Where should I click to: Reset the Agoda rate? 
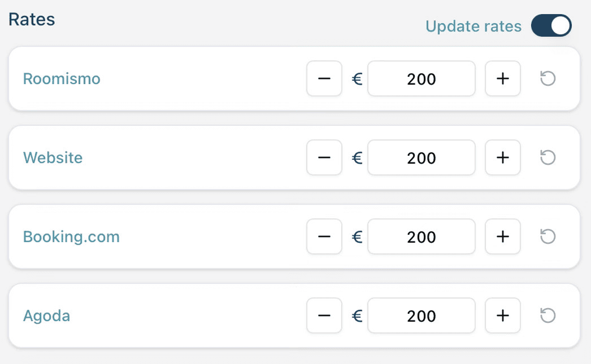point(547,315)
